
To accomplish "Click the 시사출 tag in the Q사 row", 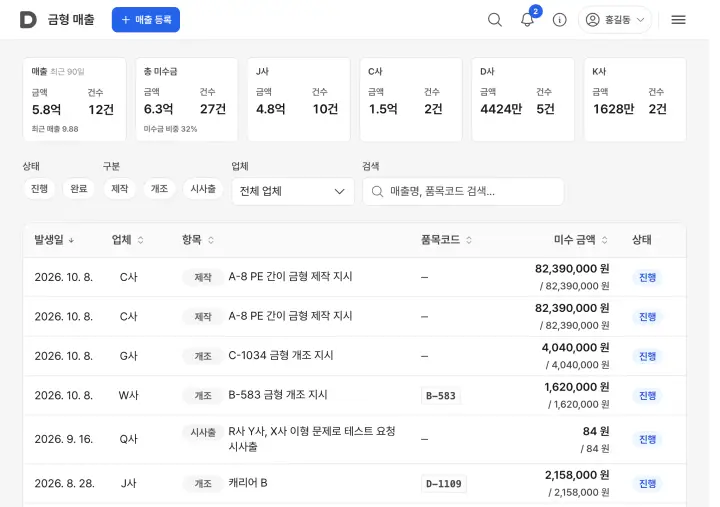I will pyautogui.click(x=203, y=433).
